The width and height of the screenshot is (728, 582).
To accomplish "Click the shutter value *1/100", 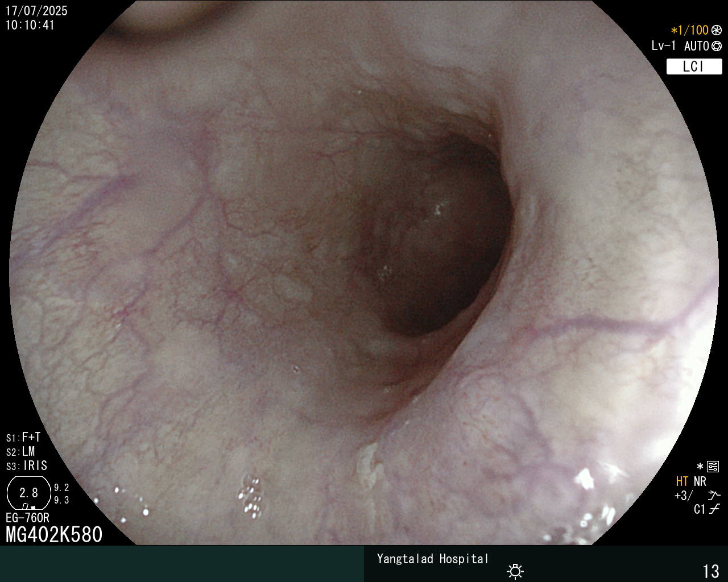I will point(689,30).
